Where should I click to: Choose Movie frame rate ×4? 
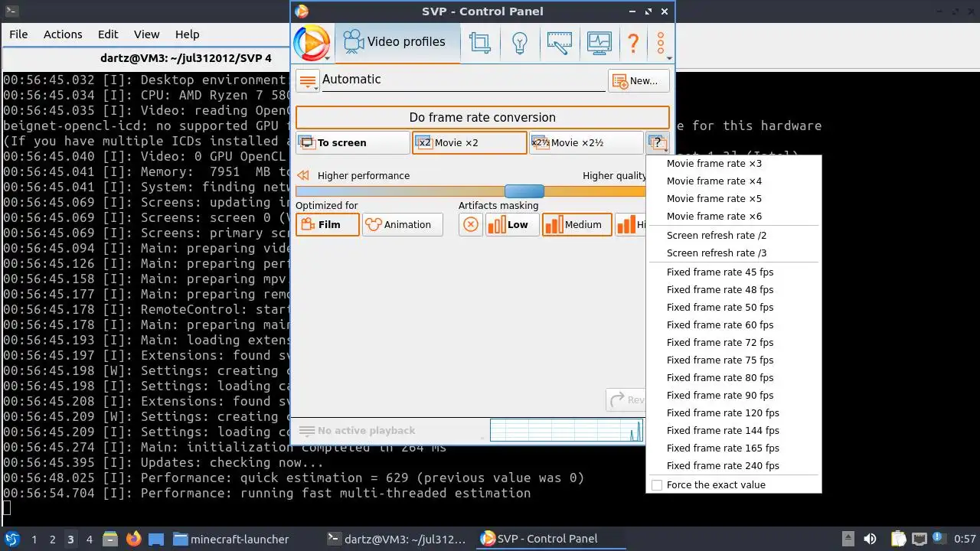(x=733, y=181)
